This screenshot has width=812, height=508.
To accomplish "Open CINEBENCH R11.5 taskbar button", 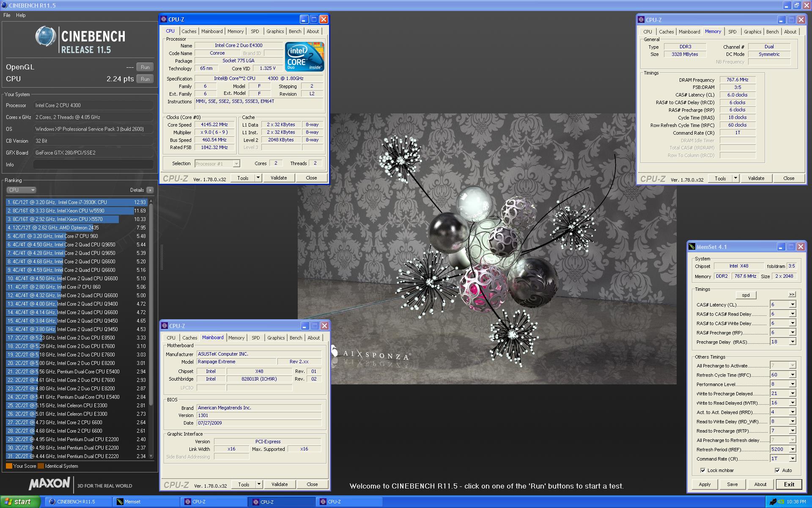I will click(78, 502).
